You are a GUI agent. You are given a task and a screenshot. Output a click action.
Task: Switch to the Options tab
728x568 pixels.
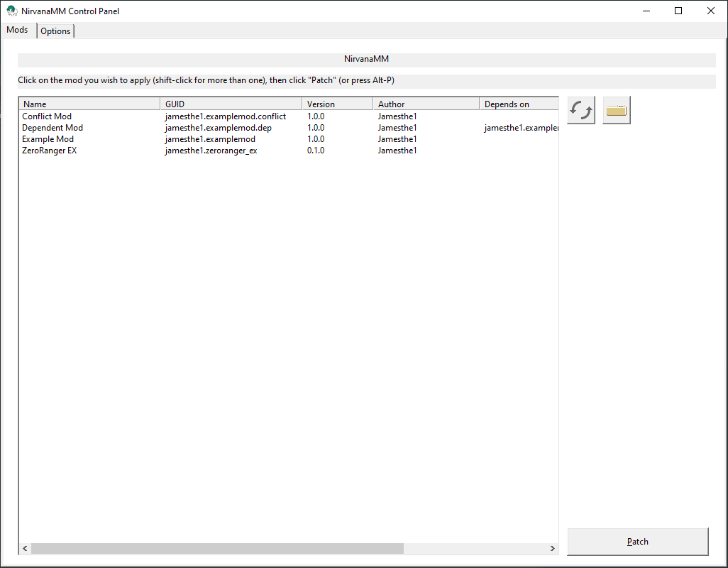point(55,31)
